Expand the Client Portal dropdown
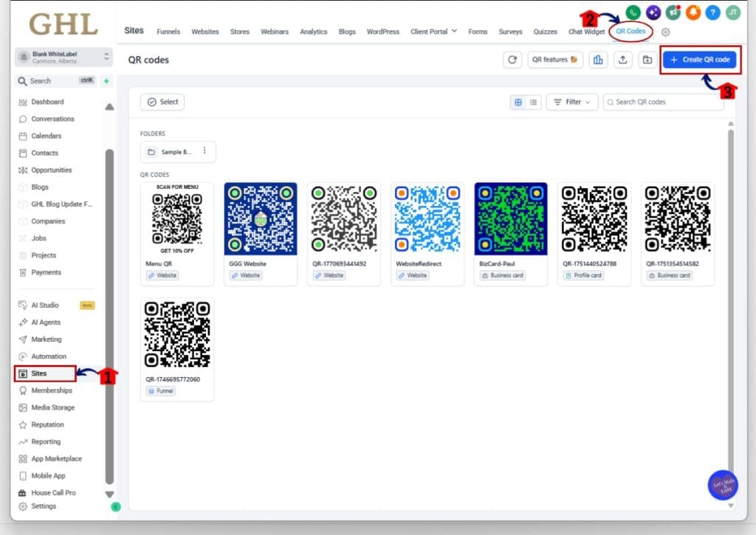Screen dimensions: 756x535 click(433, 31)
